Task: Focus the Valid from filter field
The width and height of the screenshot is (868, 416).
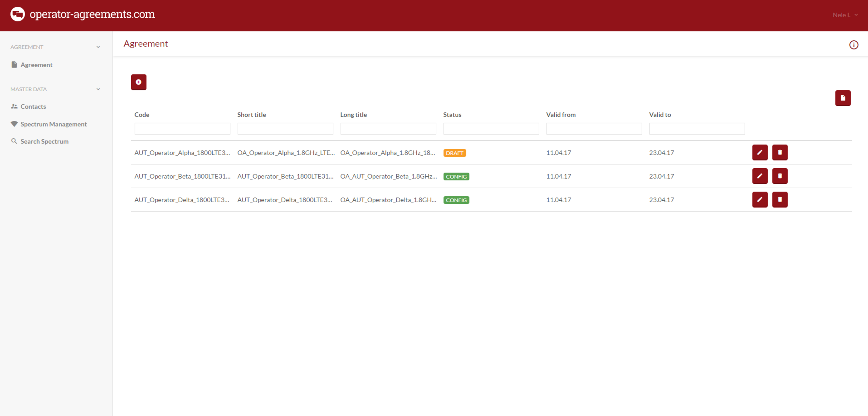Action: pyautogui.click(x=594, y=129)
